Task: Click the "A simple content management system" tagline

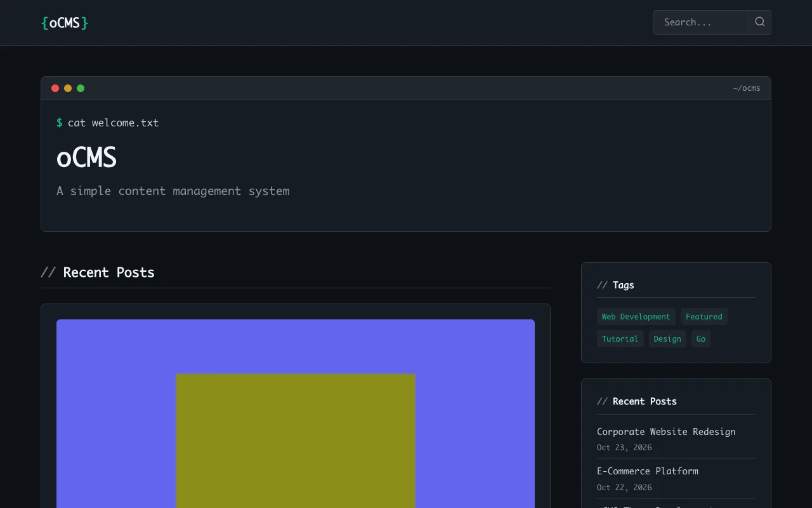Action: pyautogui.click(x=173, y=191)
